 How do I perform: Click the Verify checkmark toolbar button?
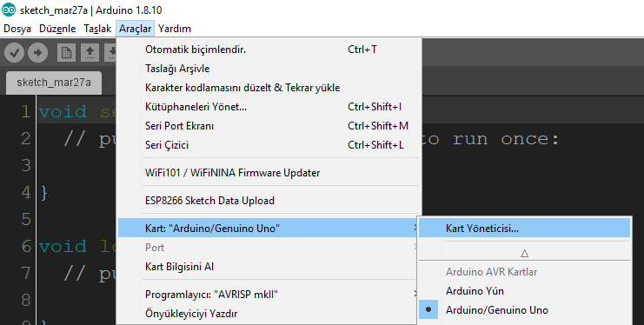point(15,53)
